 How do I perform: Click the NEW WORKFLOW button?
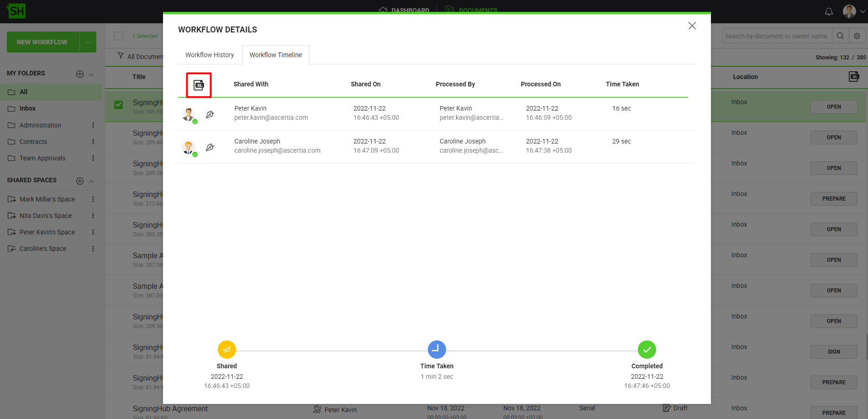pyautogui.click(x=42, y=42)
